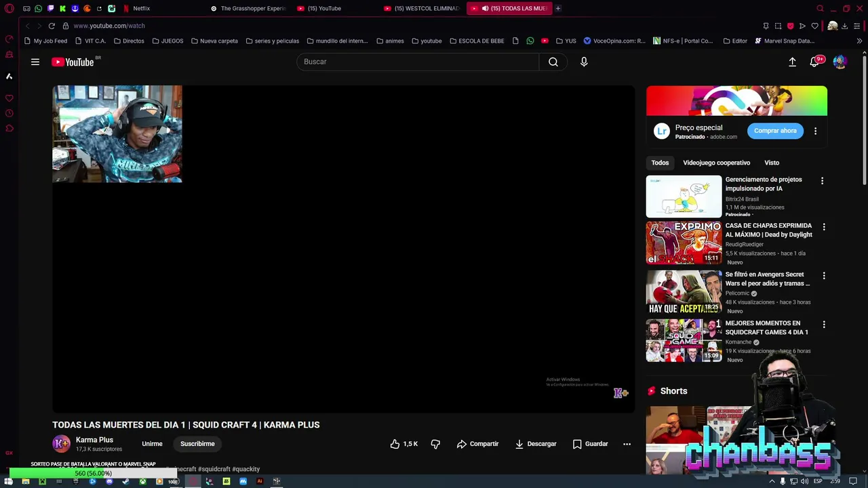Click the Unirme button
Viewport: 868px width, 488px height.
pos(152,444)
